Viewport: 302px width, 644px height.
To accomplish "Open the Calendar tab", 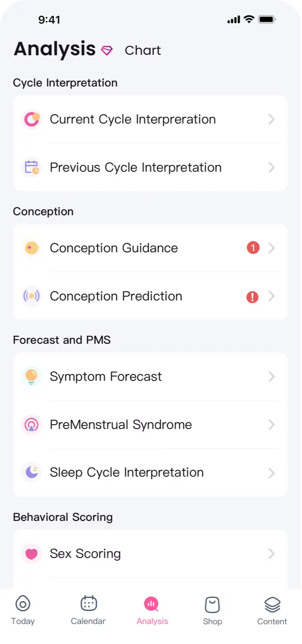I will [x=88, y=611].
